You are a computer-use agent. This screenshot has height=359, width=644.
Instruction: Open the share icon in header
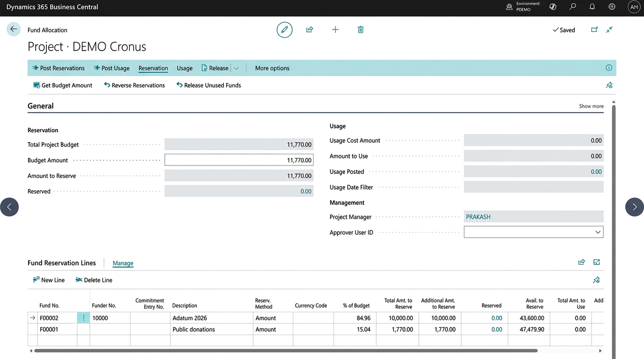click(x=310, y=30)
